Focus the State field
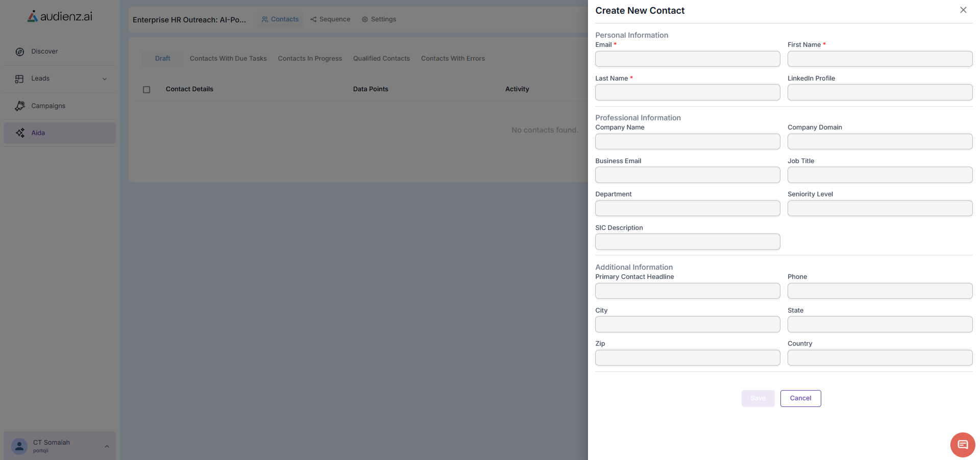Screen dimensions: 980x460 [880, 324]
